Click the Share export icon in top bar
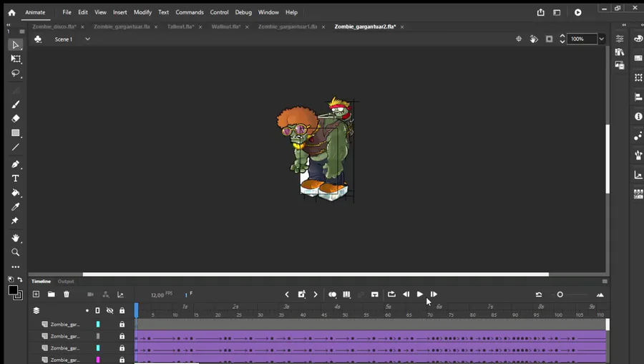644x364 pixels. click(x=540, y=12)
